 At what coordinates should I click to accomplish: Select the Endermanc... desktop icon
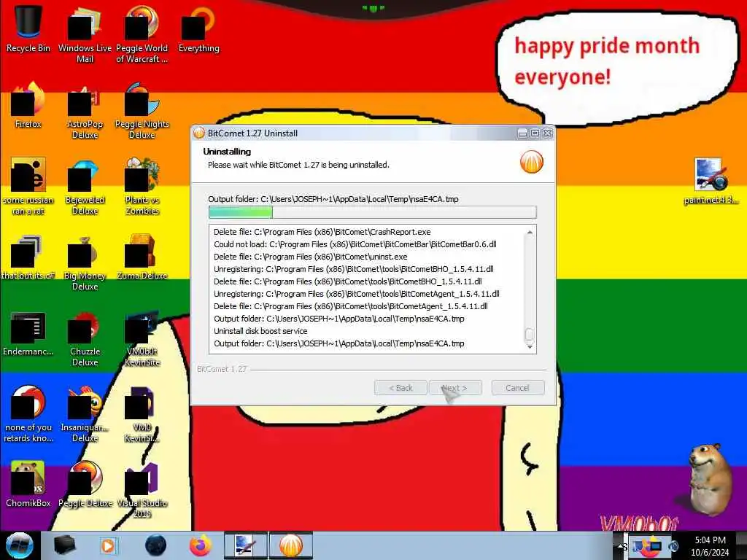click(28, 333)
